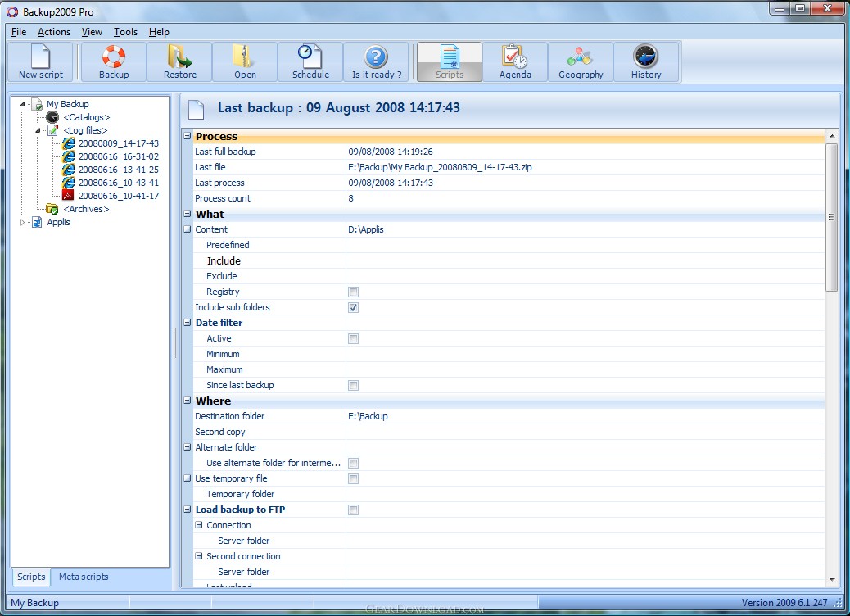Click the Last file path value

pos(440,168)
